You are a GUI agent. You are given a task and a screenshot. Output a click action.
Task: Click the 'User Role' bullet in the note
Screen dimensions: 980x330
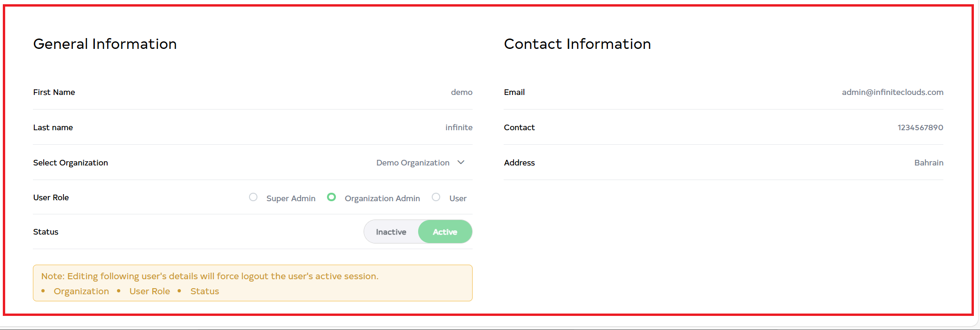(x=149, y=291)
